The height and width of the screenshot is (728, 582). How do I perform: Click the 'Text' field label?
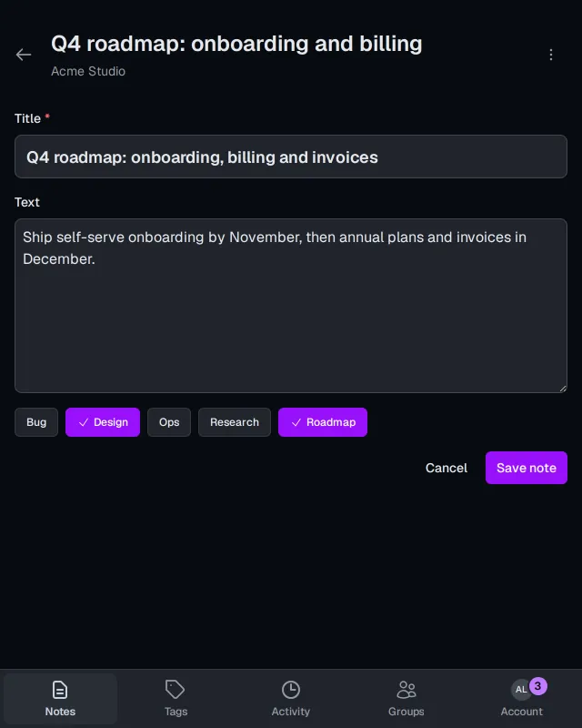pos(27,202)
